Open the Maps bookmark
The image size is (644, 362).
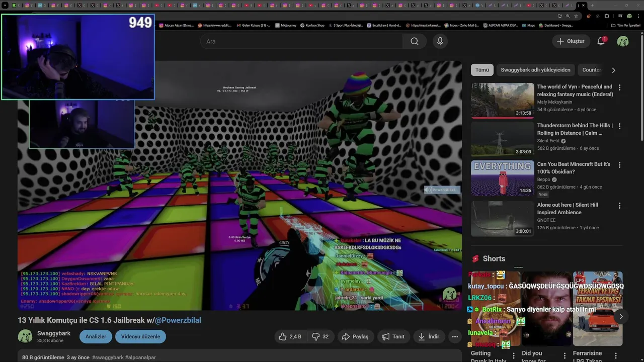click(528, 25)
